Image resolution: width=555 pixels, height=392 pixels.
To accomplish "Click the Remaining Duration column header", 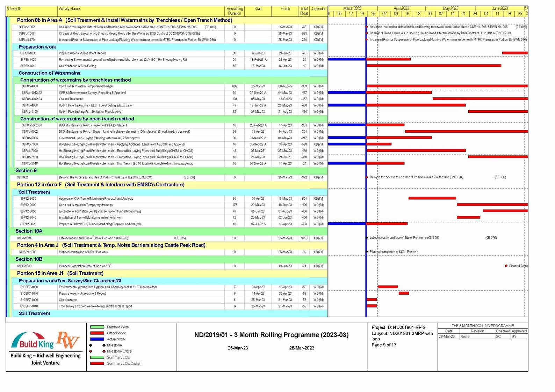I will [x=235, y=11].
